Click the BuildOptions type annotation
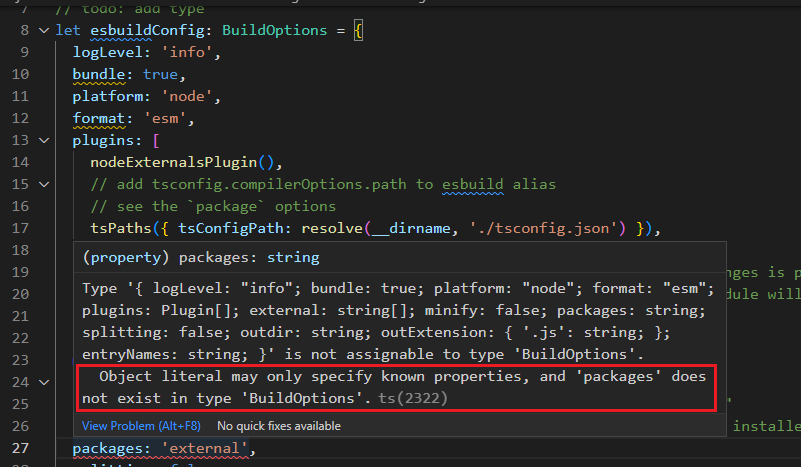Image resolution: width=801 pixels, height=467 pixels. pyautogui.click(x=274, y=31)
